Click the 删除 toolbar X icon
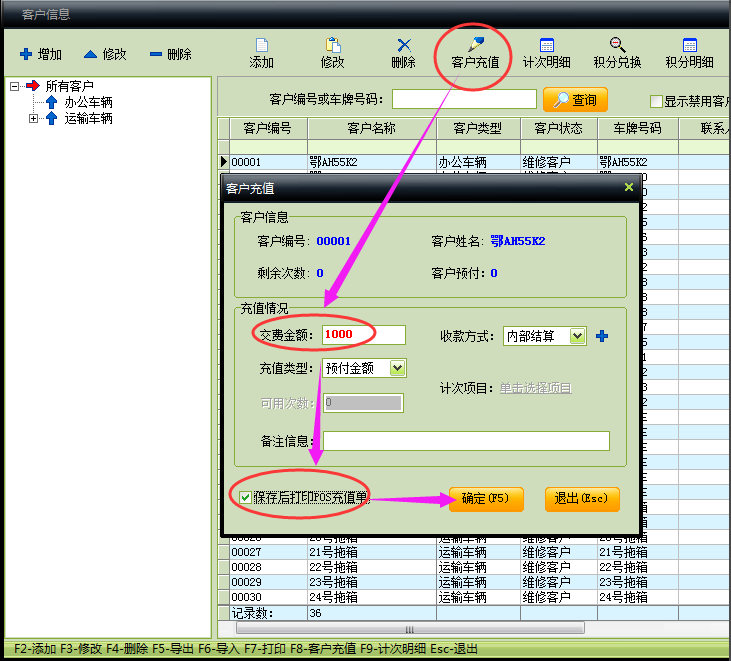731x661 pixels. pyautogui.click(x=403, y=53)
